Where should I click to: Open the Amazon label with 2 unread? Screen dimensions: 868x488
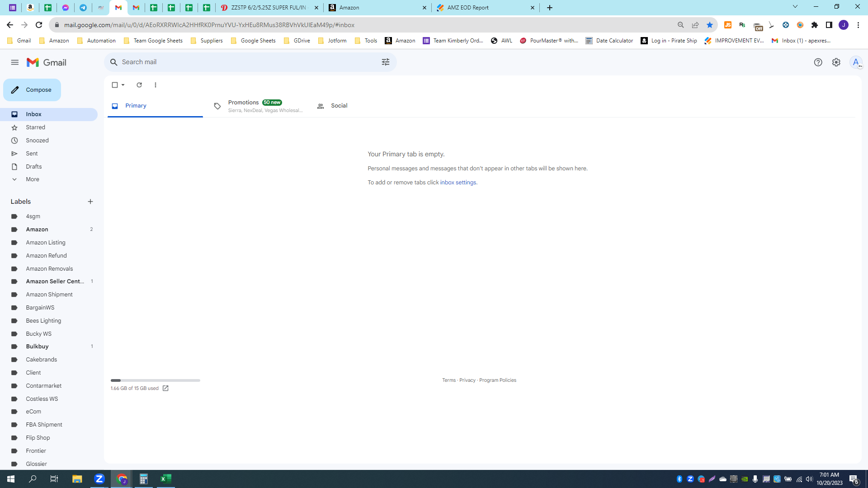tap(49, 230)
